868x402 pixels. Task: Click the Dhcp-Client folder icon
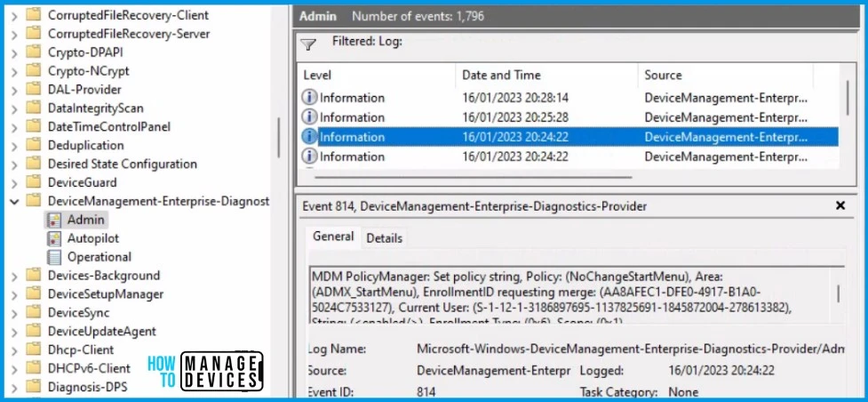(34, 350)
